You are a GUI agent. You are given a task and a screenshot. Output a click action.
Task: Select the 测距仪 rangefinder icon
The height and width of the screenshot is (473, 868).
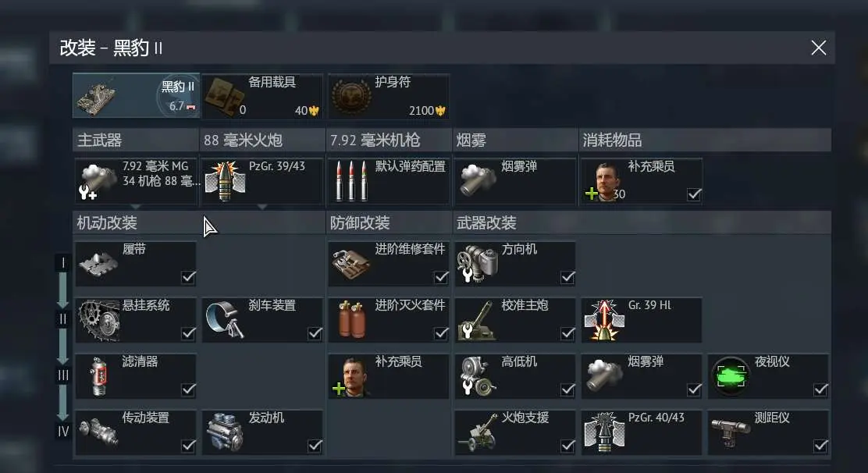pos(730,432)
